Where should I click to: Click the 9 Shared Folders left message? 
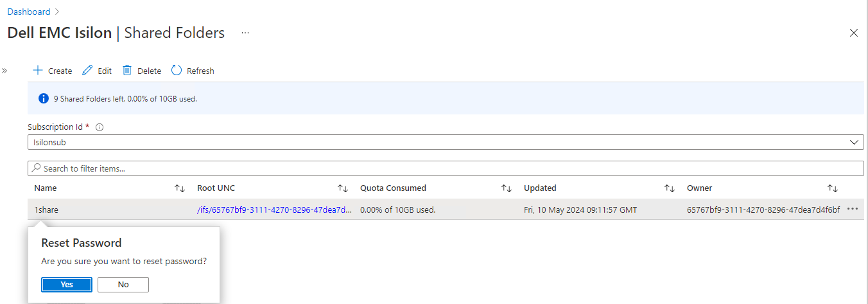(x=125, y=99)
